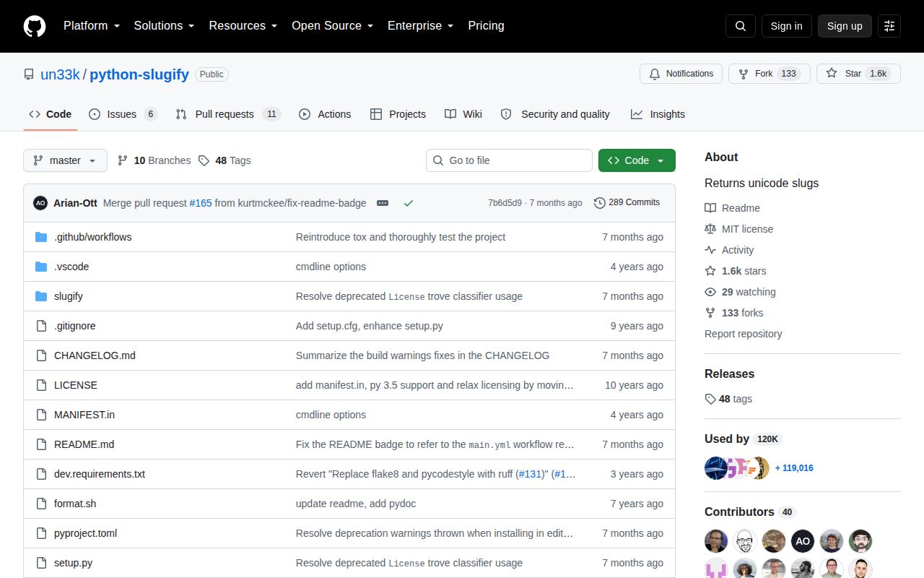The height and width of the screenshot is (578, 924).
Task: Expand the Platform menu
Action: coord(92,26)
